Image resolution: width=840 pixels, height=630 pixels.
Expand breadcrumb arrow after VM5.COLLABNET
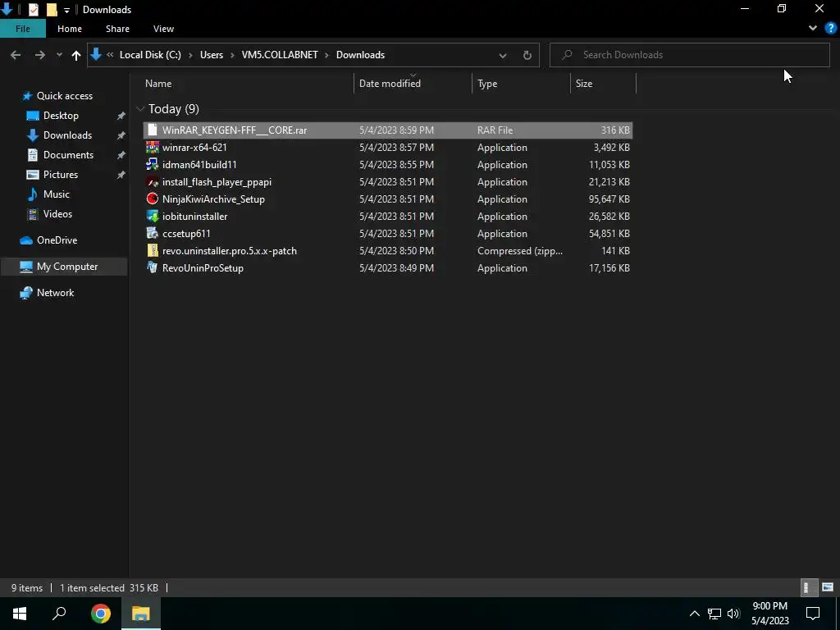point(326,55)
